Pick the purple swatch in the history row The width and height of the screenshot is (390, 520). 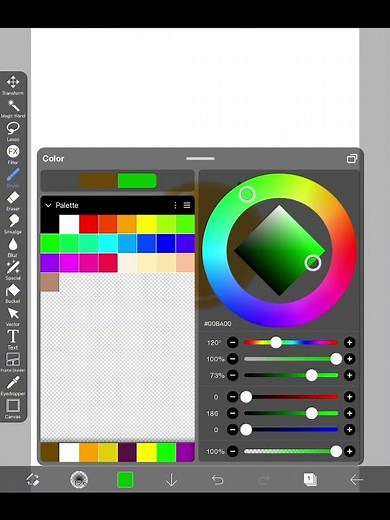pos(185,452)
